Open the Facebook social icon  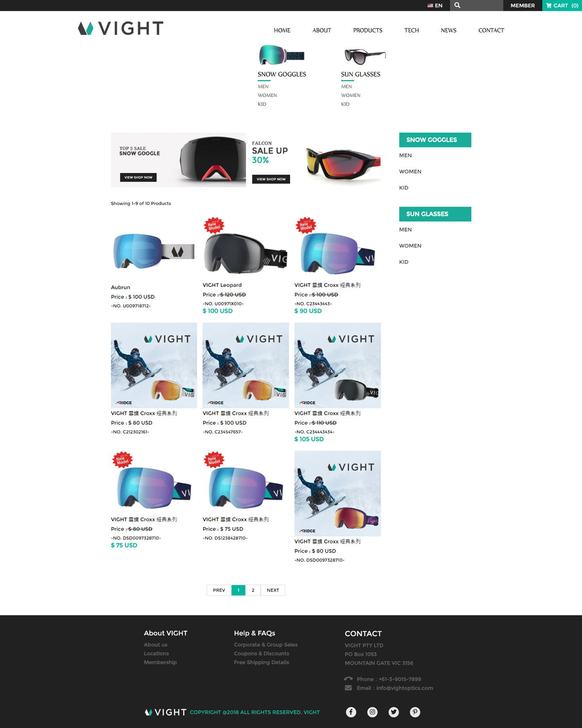(x=351, y=712)
